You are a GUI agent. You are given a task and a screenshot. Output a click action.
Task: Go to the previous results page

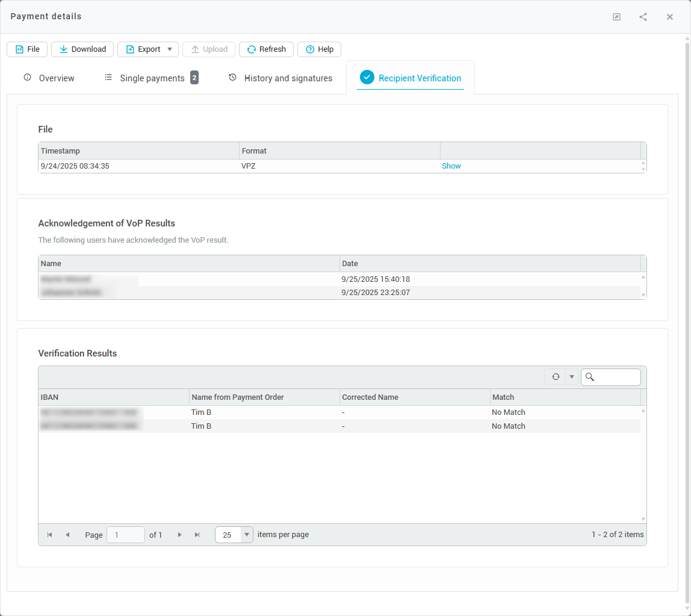coord(67,535)
